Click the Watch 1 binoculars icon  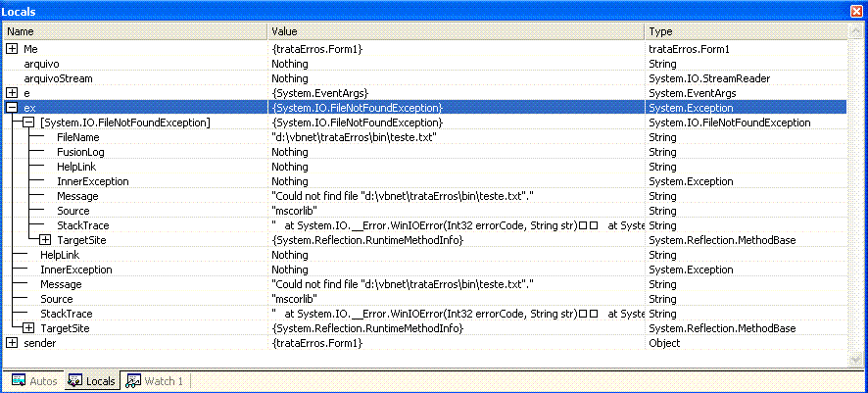pos(133,381)
